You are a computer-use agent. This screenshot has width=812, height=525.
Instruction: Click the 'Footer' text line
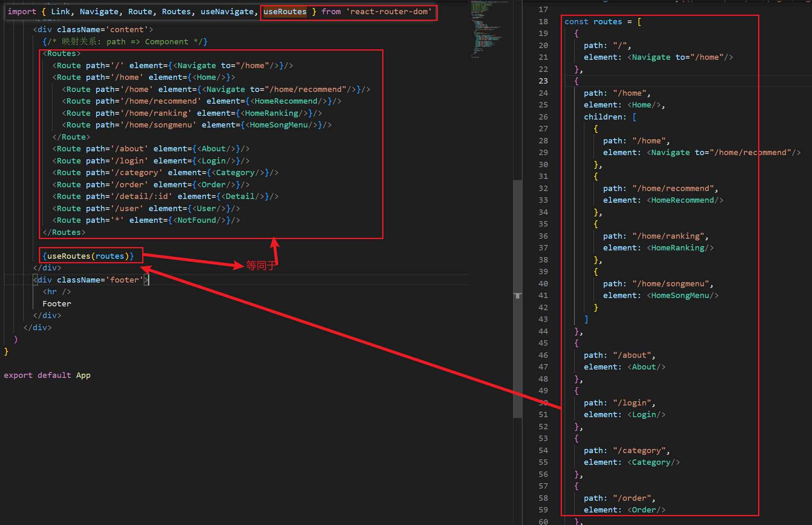[x=57, y=304]
